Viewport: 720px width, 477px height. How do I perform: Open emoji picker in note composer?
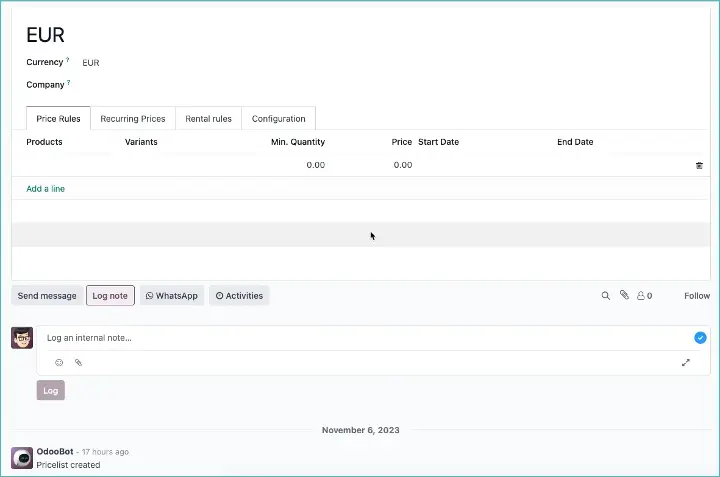(59, 363)
